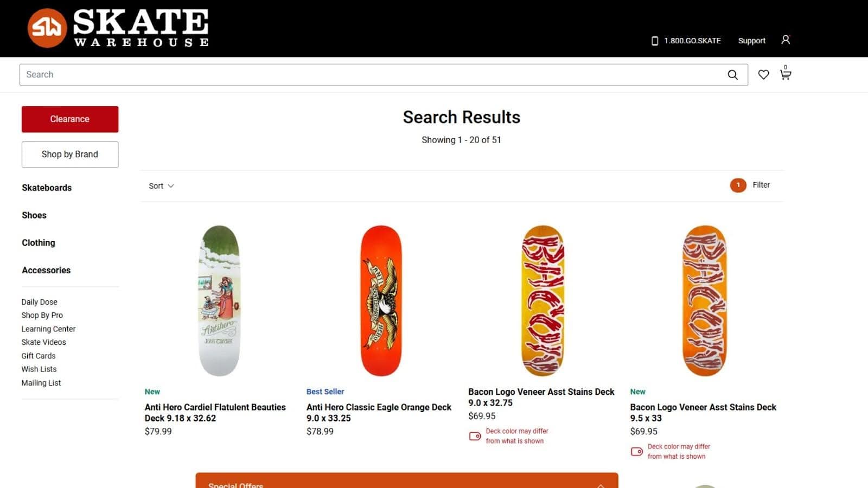Visit the Learning Center link
868x488 pixels.
coord(48,329)
